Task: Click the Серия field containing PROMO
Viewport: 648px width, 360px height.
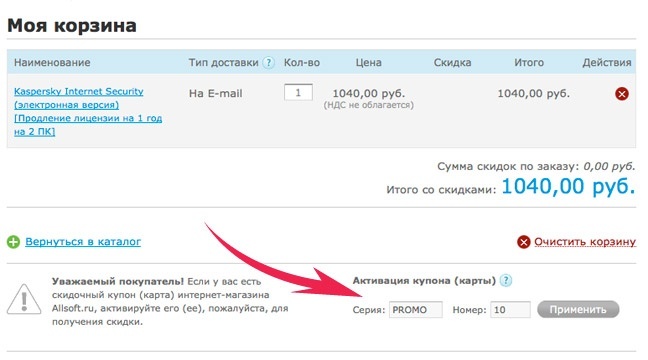Action: [x=415, y=310]
